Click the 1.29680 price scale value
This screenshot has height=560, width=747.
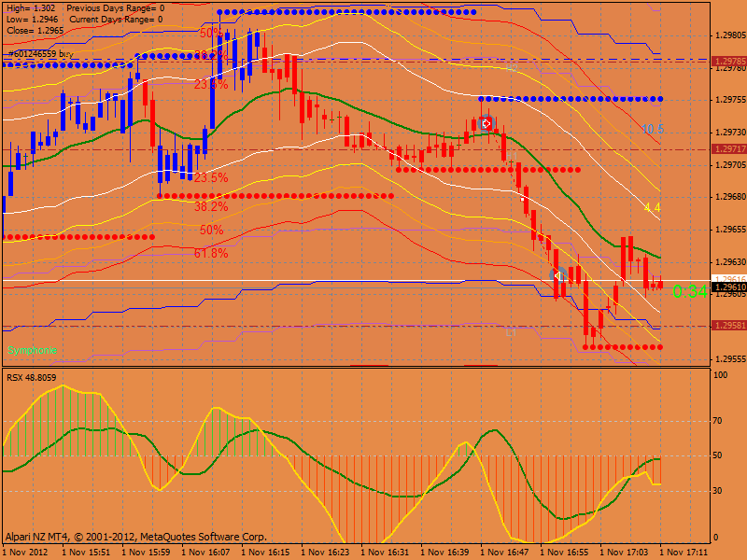[x=730, y=197]
